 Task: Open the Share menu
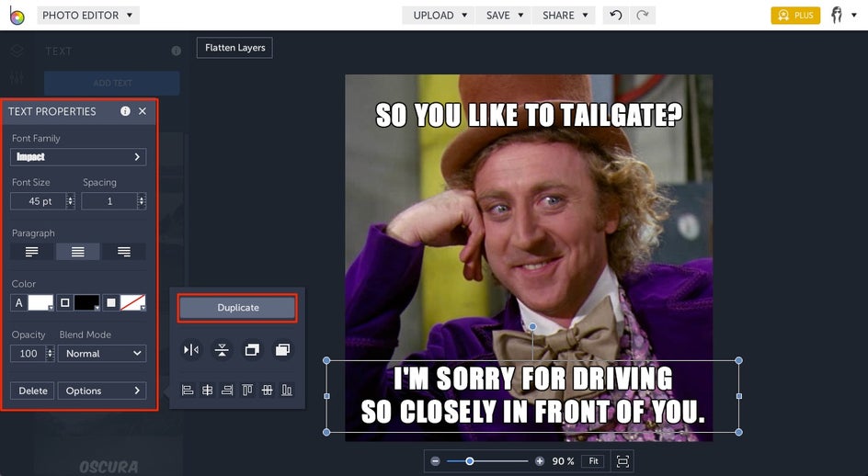(x=565, y=15)
